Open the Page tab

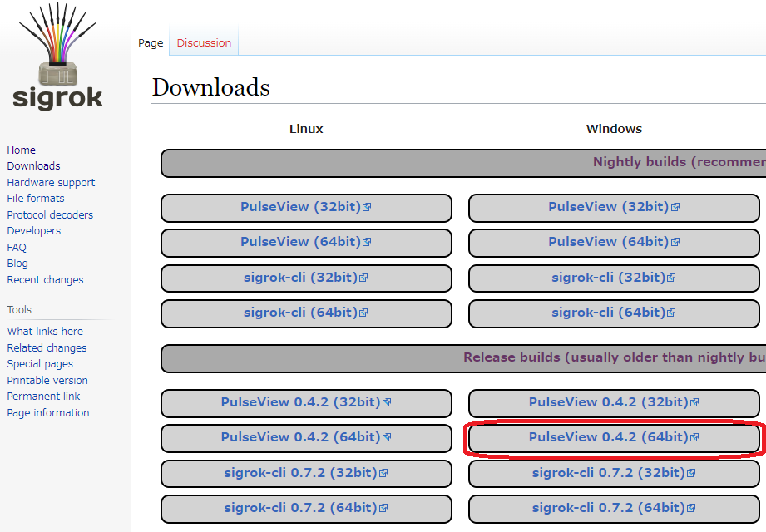[151, 43]
